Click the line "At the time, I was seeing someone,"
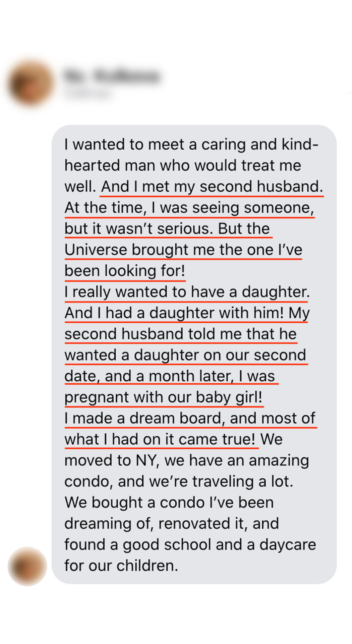 pos(189,208)
